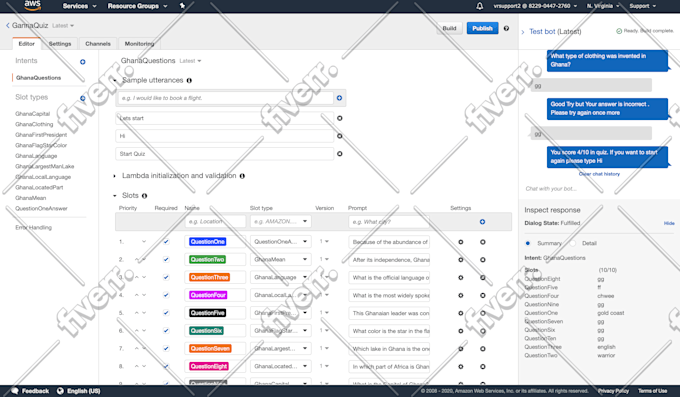
Task: Click the Publish button
Action: [x=482, y=28]
